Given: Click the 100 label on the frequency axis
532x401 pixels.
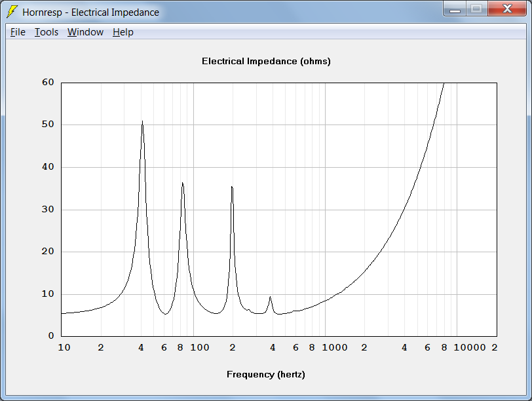Looking at the screenshot, I should pos(199,347).
